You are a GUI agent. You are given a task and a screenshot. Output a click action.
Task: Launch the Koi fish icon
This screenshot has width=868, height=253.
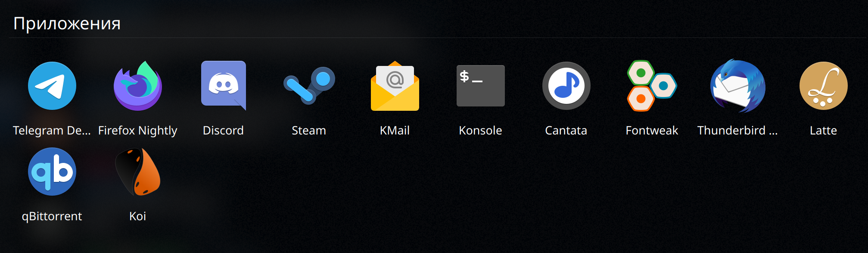[x=138, y=172]
